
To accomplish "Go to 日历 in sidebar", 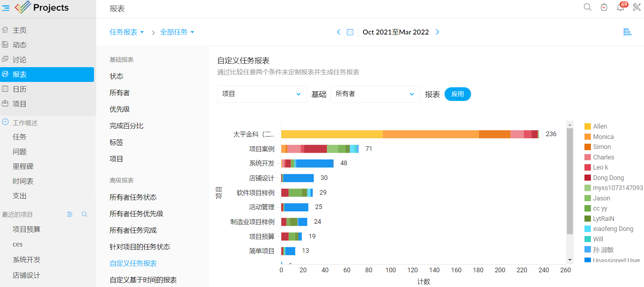I will click(20, 89).
